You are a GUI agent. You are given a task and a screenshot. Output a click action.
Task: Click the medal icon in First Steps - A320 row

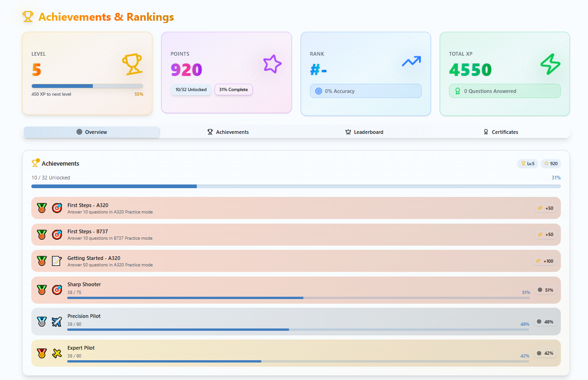42,208
